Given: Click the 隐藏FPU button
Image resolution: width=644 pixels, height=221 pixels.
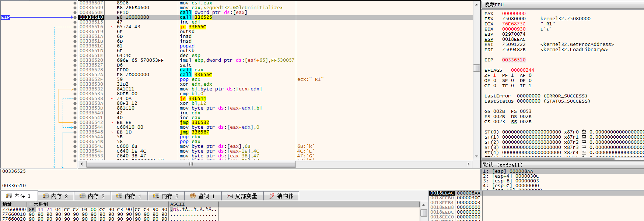Looking at the screenshot, I should pyautogui.click(x=494, y=5).
